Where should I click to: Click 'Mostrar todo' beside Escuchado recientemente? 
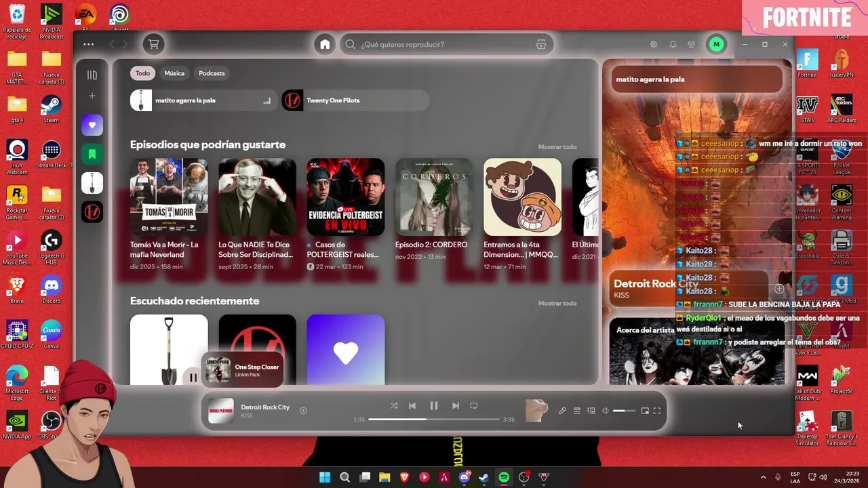click(x=557, y=303)
